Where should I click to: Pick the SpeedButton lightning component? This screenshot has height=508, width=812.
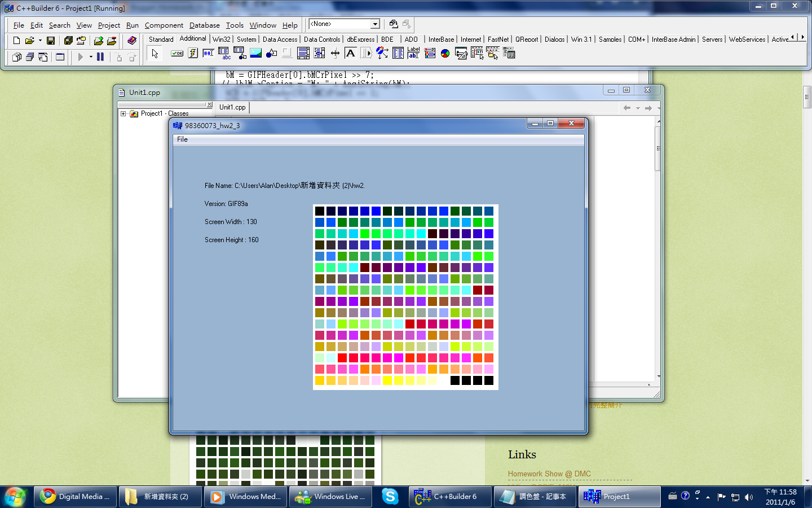(193, 54)
